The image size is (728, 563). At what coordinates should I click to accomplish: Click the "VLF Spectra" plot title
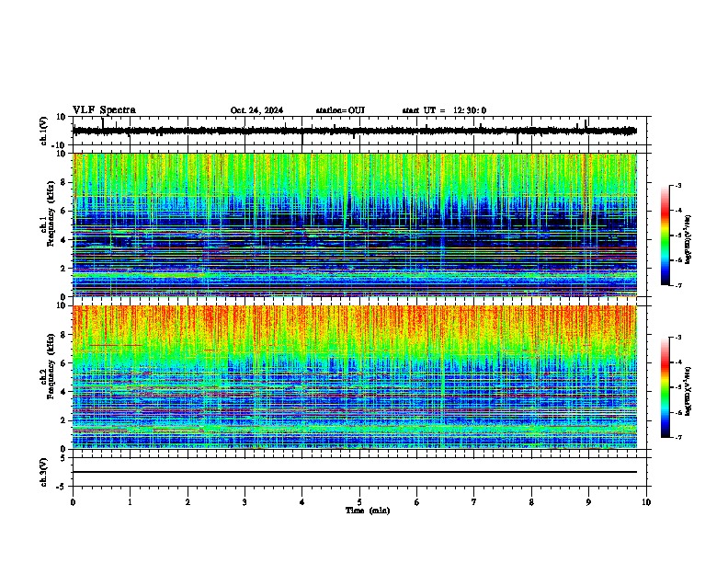104,110
